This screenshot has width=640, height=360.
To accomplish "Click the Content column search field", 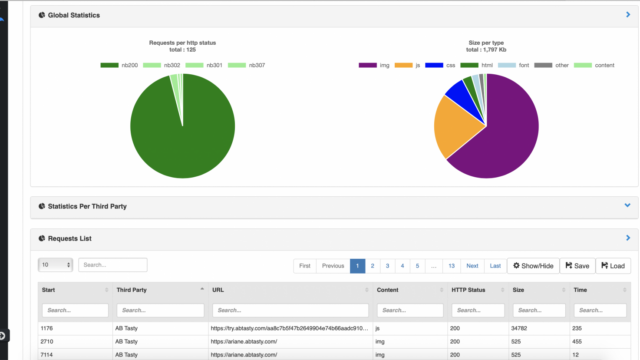I will click(x=410, y=310).
